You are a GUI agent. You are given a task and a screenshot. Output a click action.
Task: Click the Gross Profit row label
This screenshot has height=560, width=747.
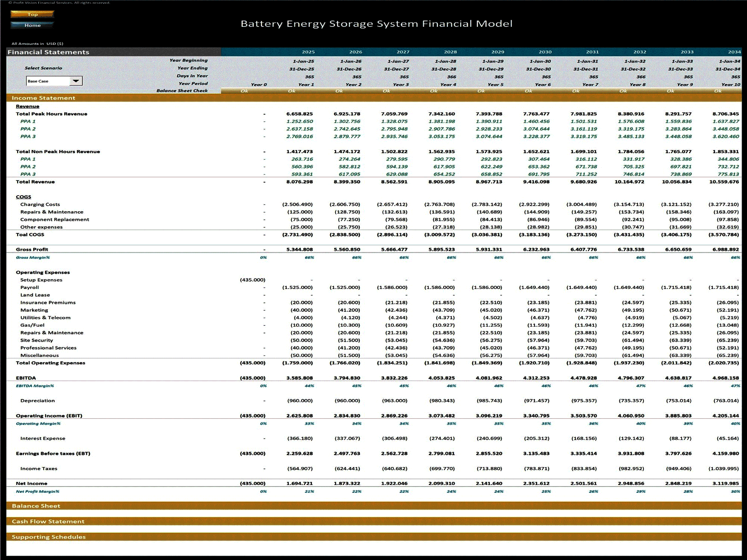coord(32,249)
